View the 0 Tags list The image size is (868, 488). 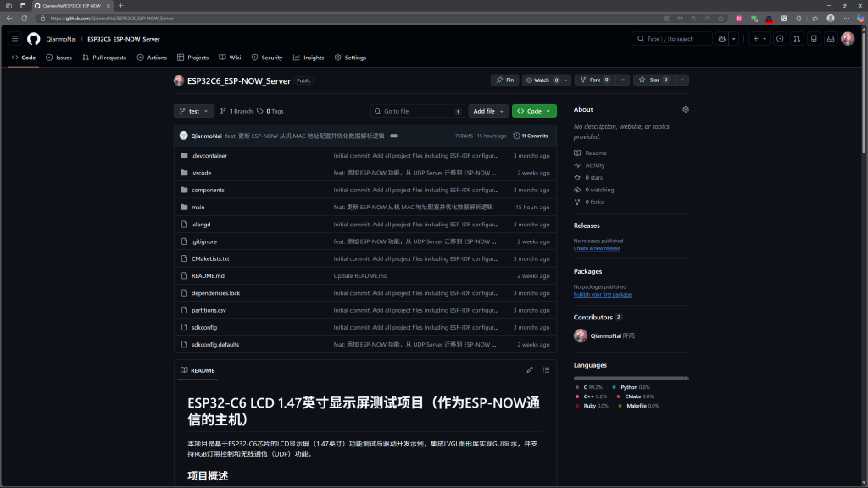[270, 111]
